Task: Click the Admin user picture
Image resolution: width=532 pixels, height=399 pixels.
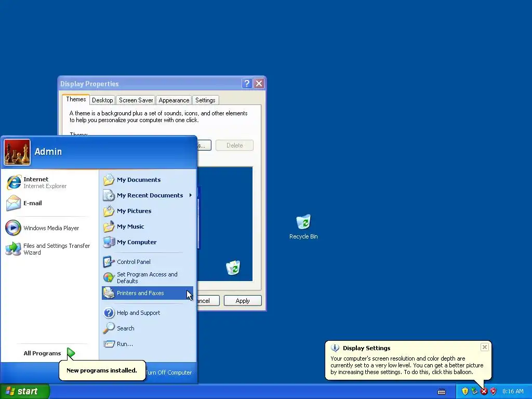Action: pyautogui.click(x=17, y=152)
